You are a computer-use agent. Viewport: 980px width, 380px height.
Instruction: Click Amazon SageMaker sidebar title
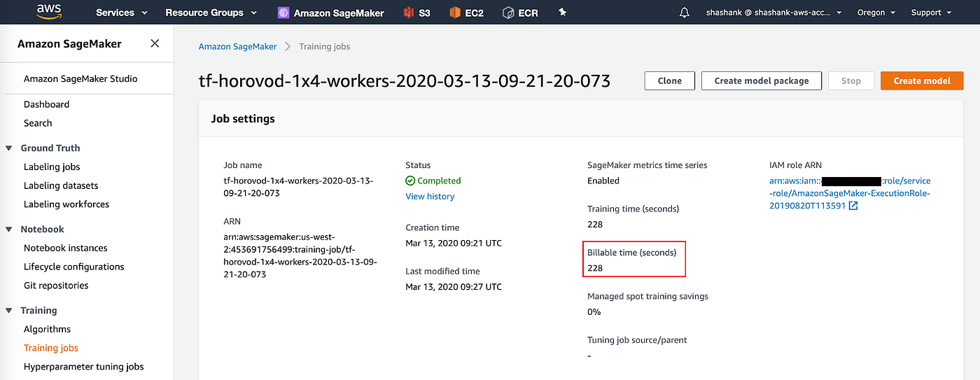69,43
